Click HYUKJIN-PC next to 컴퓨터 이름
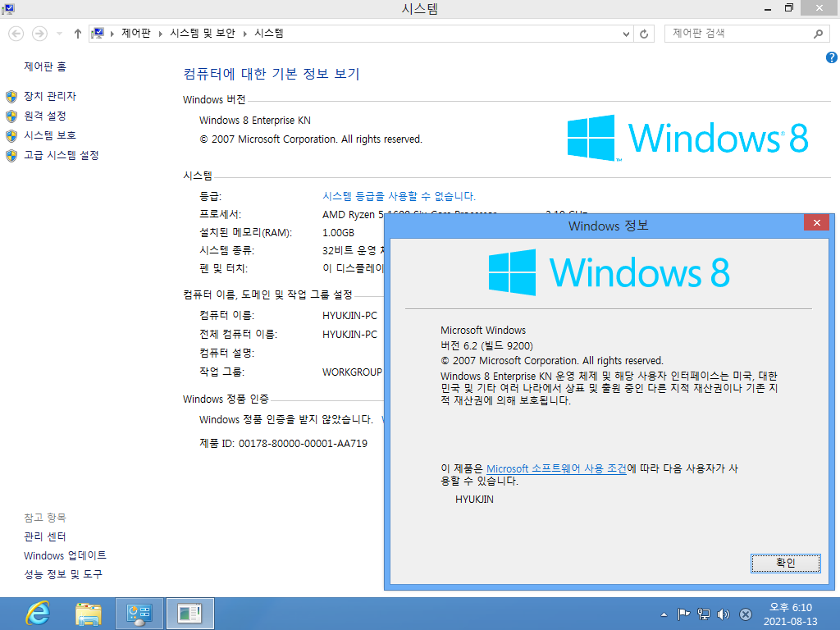 [349, 316]
